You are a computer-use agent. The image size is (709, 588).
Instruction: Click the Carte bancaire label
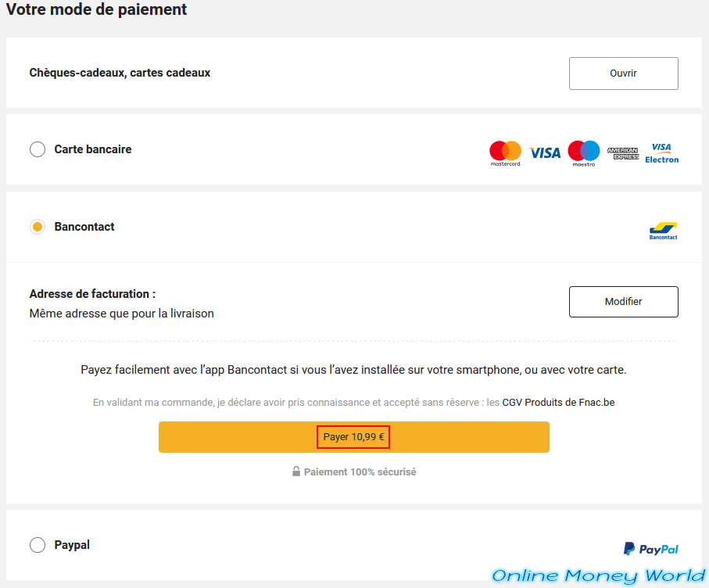(x=93, y=149)
